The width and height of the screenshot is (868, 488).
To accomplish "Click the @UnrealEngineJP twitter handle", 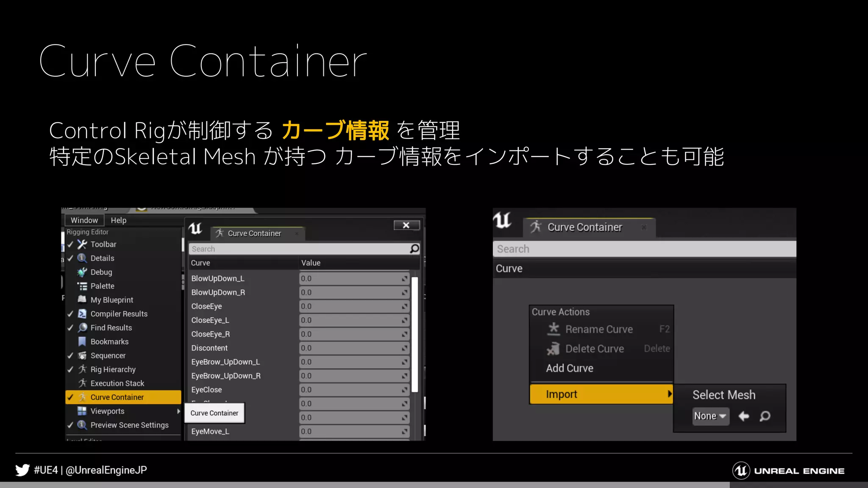I will pyautogui.click(x=106, y=470).
